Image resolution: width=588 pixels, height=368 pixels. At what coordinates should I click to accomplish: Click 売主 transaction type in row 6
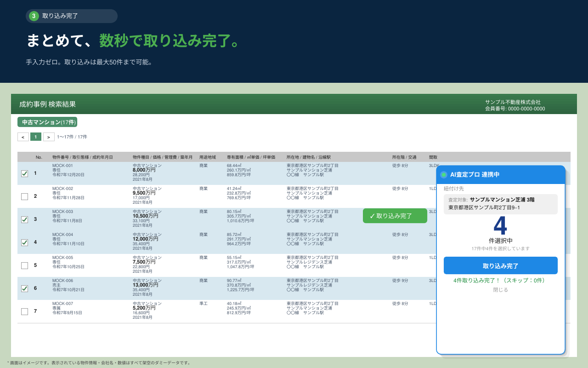[57, 285]
